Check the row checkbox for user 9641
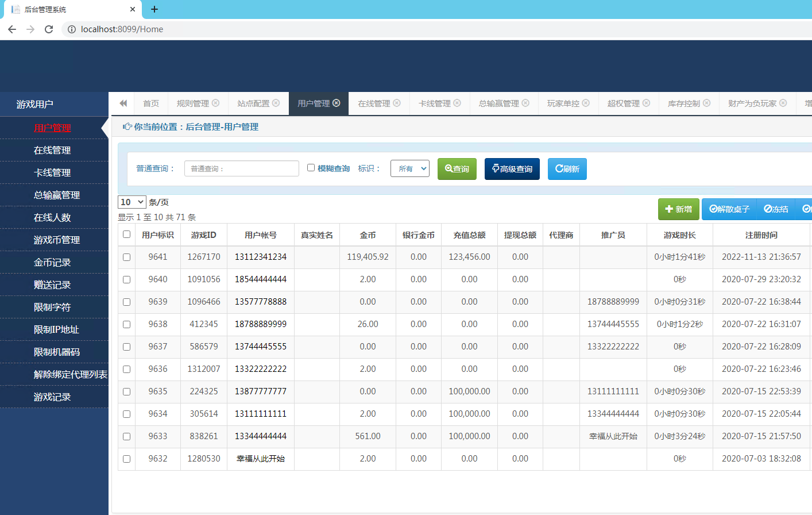This screenshot has width=812, height=515. (x=127, y=257)
